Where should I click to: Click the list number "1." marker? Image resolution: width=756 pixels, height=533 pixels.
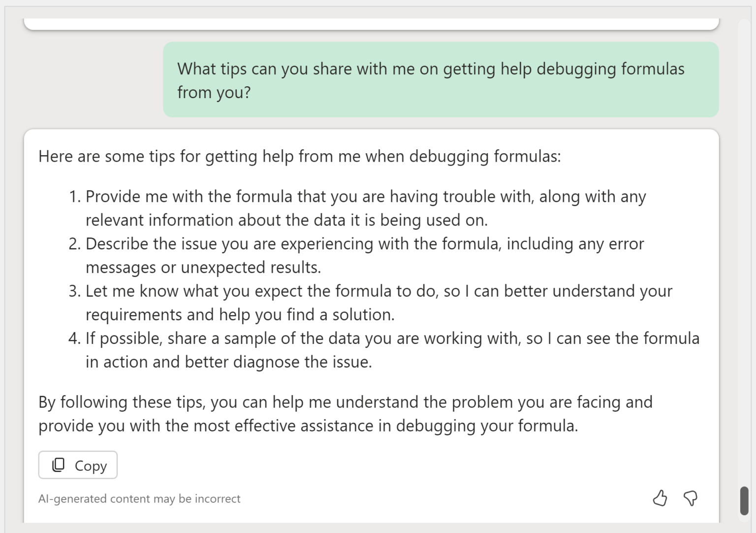point(75,197)
